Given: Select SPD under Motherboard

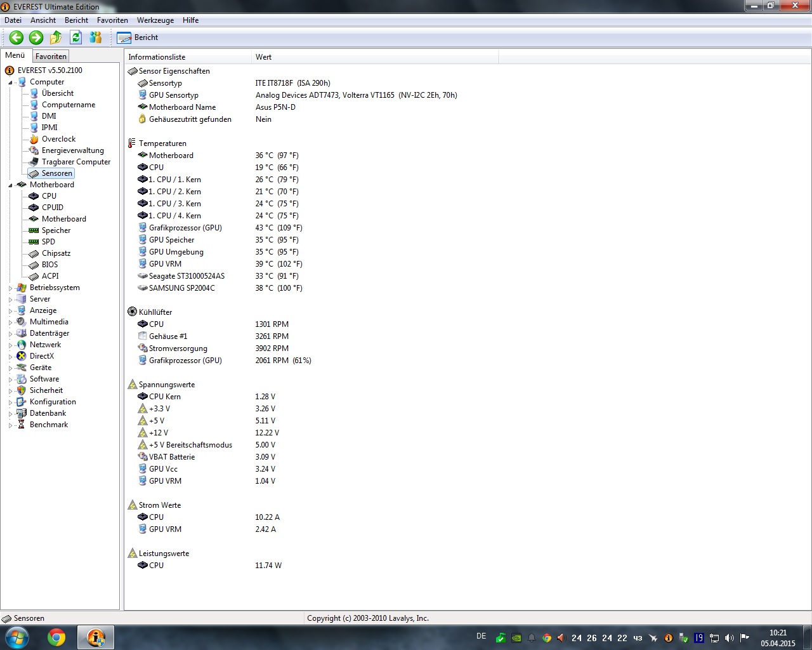Looking at the screenshot, I should pyautogui.click(x=48, y=242).
